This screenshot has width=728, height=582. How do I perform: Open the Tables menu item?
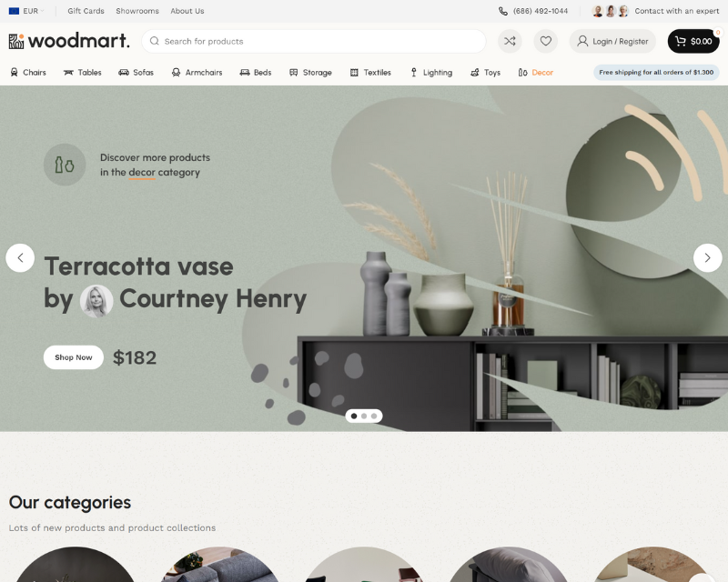click(x=89, y=73)
